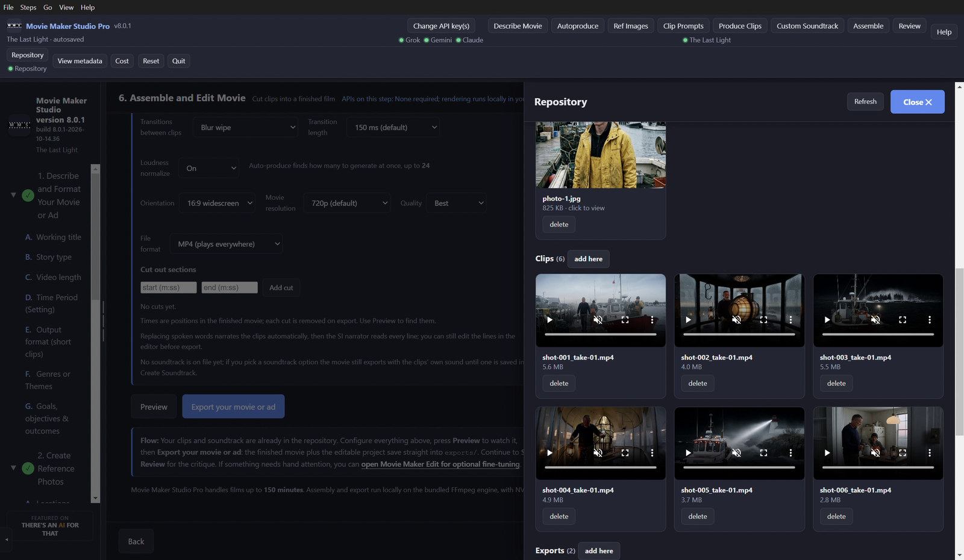Open more options for shot-006_take-01.mp4
Screen dimensions: 964x560
click(930, 453)
